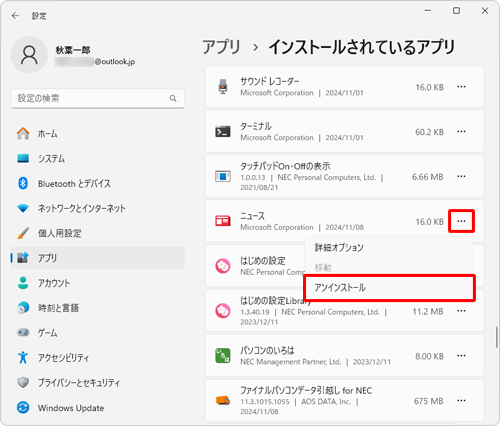This screenshot has height=426, width=500.
Task: Click the 11.2 MB size value
Action: [428, 312]
